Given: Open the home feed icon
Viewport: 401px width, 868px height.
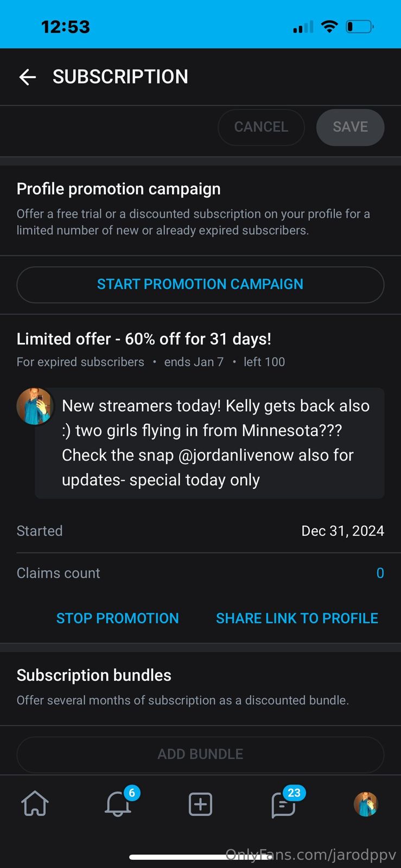Looking at the screenshot, I should (35, 803).
